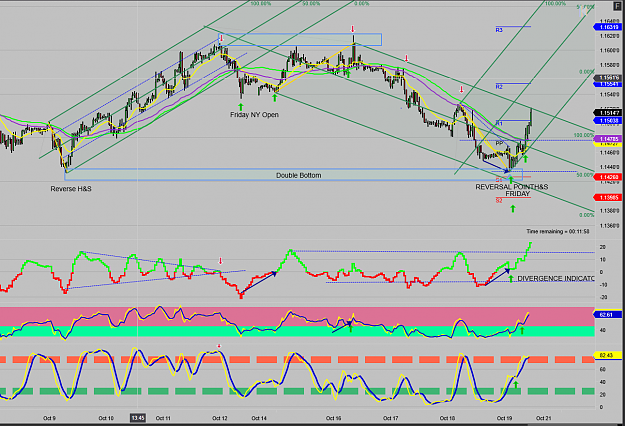This screenshot has height=426, width=625.
Task: Click the green arrow below the S2 label
Action: [513, 208]
